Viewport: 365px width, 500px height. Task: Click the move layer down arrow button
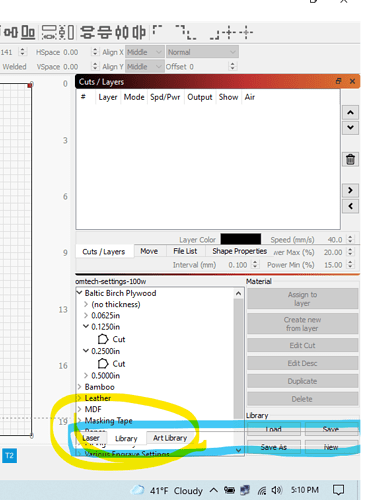(x=350, y=127)
